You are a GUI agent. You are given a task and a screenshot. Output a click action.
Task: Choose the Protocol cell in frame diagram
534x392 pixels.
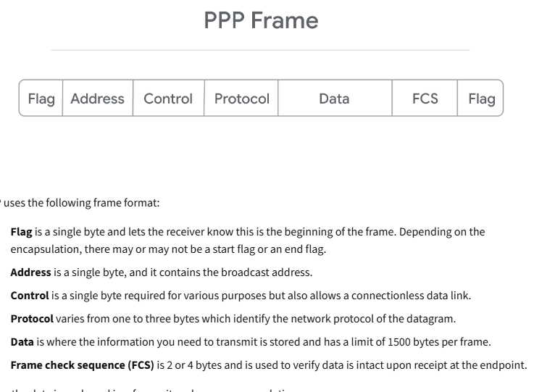tap(241, 99)
